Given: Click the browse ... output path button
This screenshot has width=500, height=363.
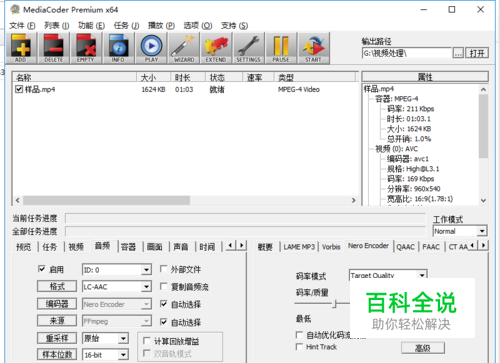Looking at the screenshot, I should point(458,53).
